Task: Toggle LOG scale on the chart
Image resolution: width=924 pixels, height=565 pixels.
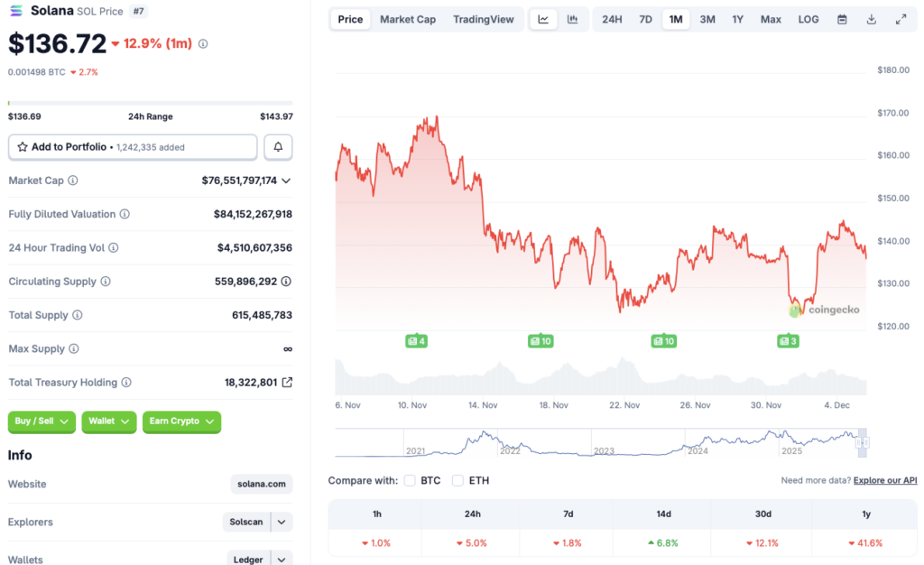Action: point(808,18)
